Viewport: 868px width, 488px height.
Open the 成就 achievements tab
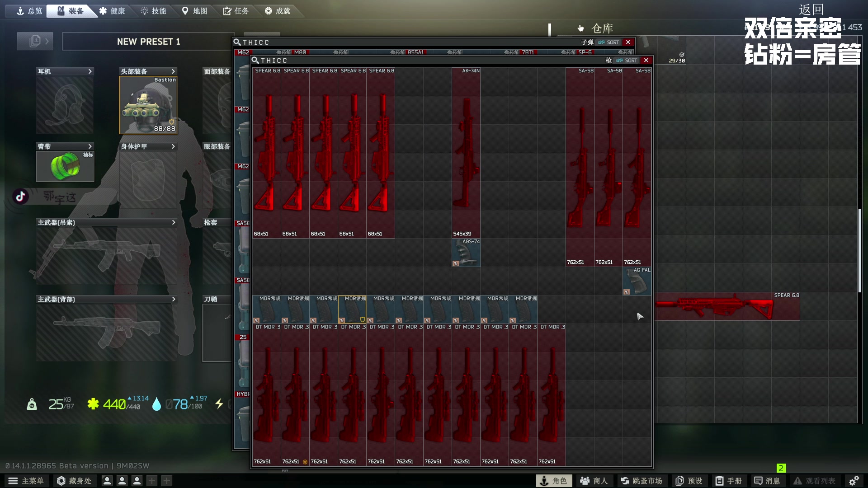point(278,11)
